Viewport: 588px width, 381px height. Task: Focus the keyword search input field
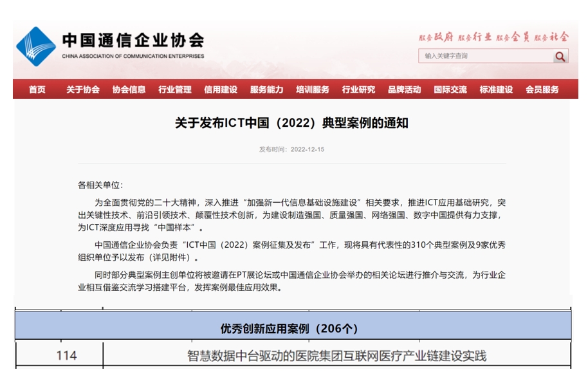pyautogui.click(x=486, y=56)
